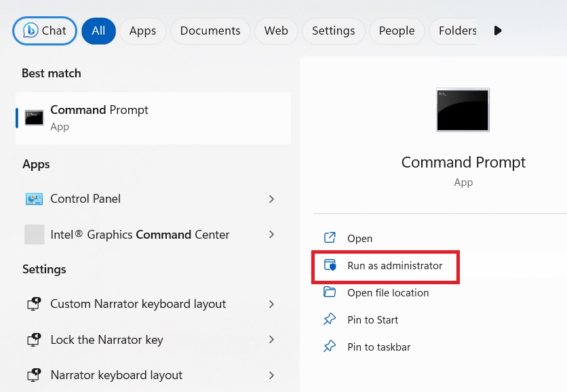The height and width of the screenshot is (392, 567).
Task: Run Command Prompt as administrator
Action: (394, 265)
